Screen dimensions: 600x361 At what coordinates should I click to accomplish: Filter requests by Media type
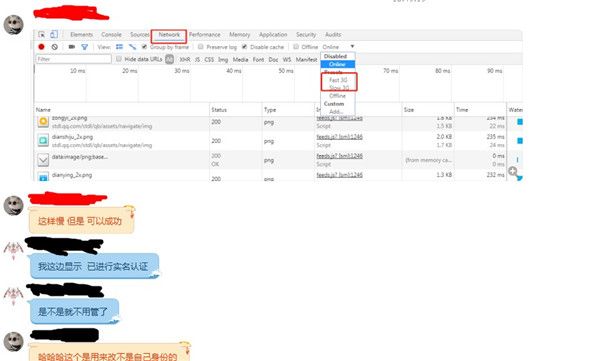[x=240, y=59]
